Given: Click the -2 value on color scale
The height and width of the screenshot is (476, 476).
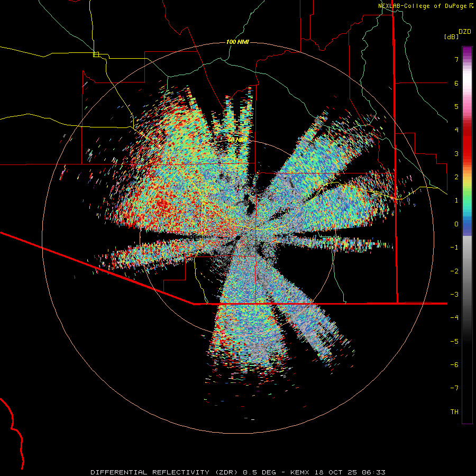Looking at the screenshot, I should coord(454,271).
